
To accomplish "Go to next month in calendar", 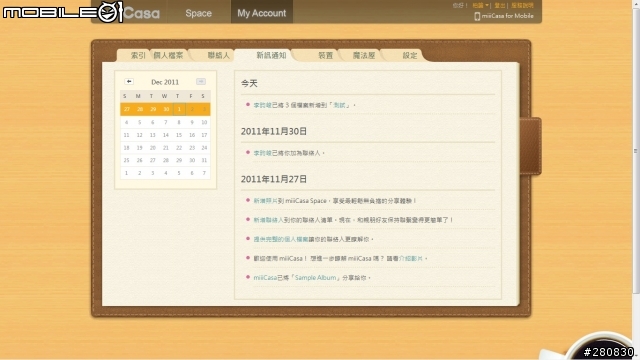I will click(x=201, y=82).
